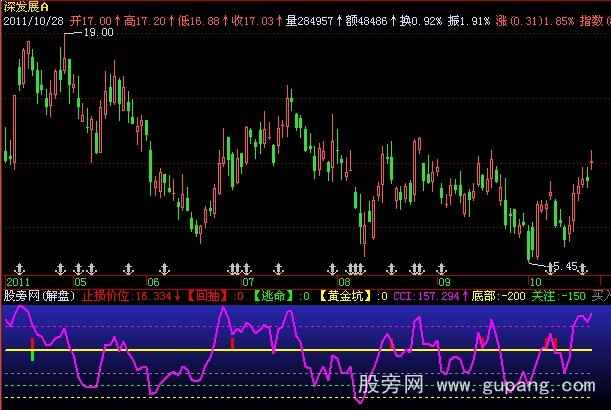The width and height of the screenshot is (611, 410).
Task: Click the indicator name 股旁网(解盘)
Action: (x=39, y=296)
